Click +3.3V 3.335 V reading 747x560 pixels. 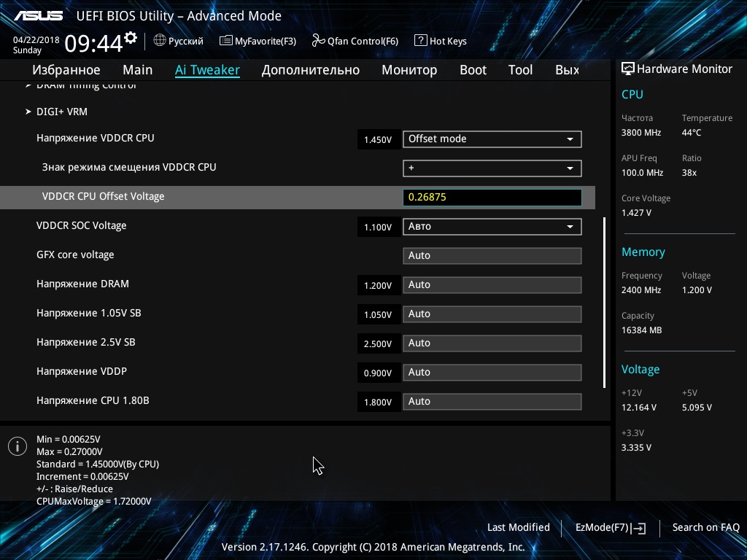636,448
